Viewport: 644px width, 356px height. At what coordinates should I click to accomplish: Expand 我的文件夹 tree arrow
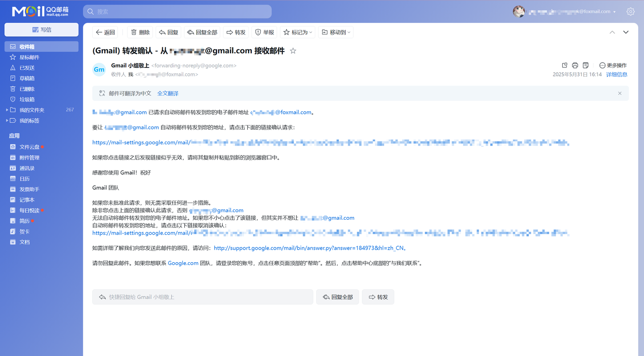[x=7, y=110]
